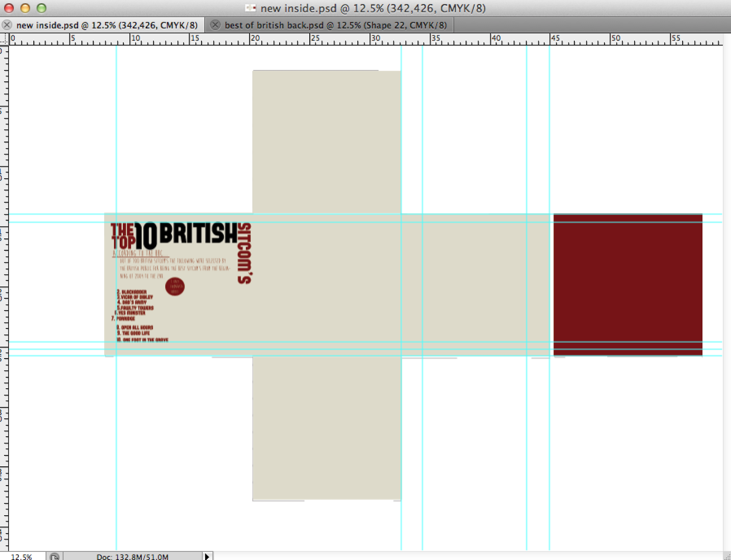Click the small red circle badge
This screenshot has width=731, height=560.
pos(175,286)
